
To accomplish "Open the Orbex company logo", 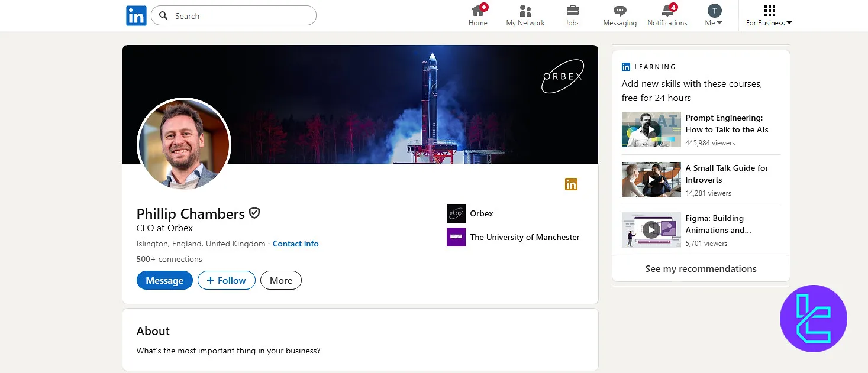I will click(x=456, y=213).
